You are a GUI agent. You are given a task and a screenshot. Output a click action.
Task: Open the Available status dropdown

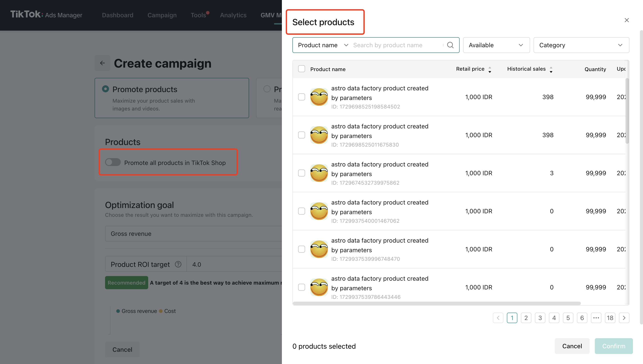[496, 45]
